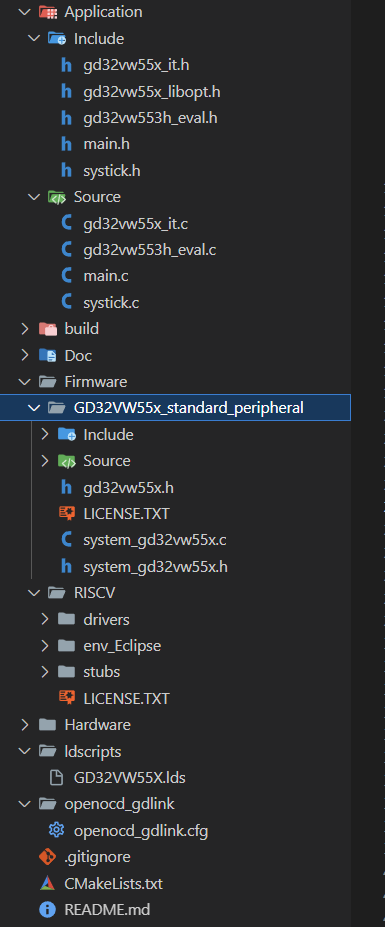Screen dimensions: 385x927
Task: Open the gd32vw553h_eval.c source file
Action: (150, 250)
